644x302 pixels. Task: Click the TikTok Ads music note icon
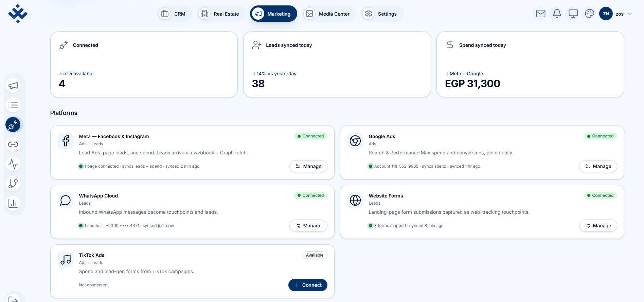point(66,260)
